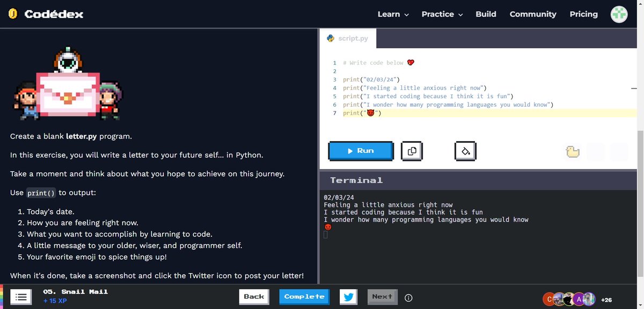Screen dimensions: 644x309
Task: Click code line print("02/03/24")
Action: tap(371, 79)
